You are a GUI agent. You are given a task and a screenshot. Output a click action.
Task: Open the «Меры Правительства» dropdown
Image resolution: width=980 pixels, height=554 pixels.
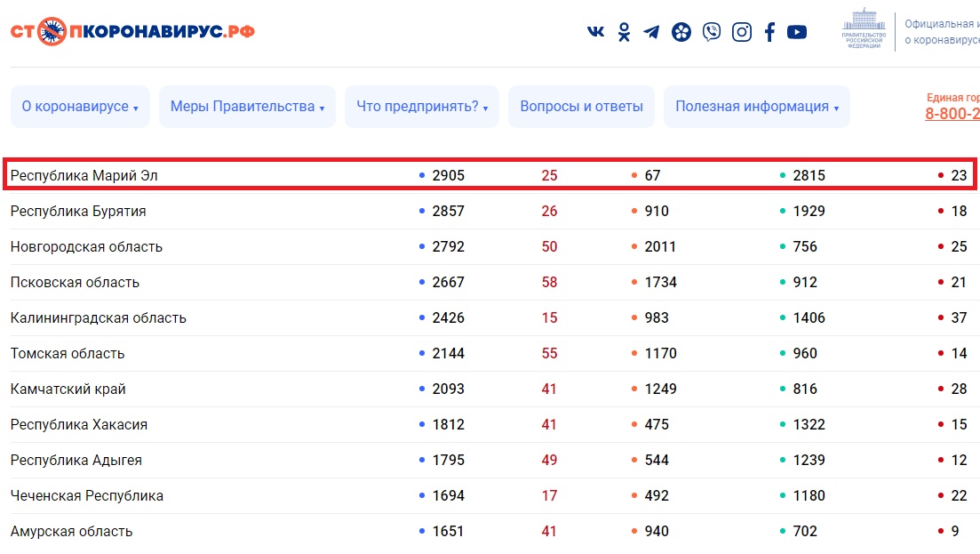pyautogui.click(x=247, y=107)
